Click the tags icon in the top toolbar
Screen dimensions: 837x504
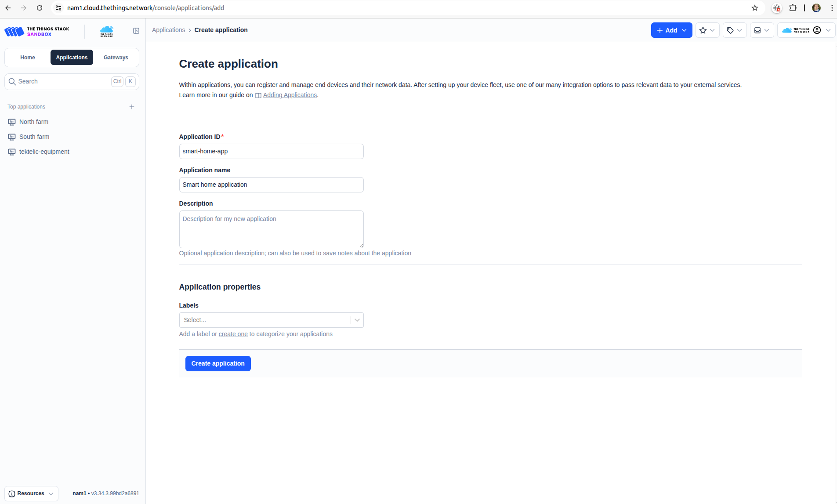coord(730,30)
